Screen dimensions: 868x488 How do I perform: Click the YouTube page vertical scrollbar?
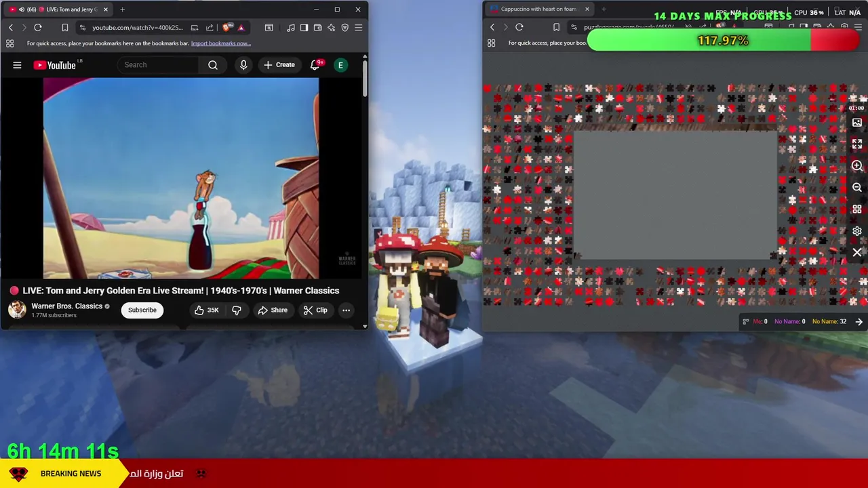(x=365, y=78)
